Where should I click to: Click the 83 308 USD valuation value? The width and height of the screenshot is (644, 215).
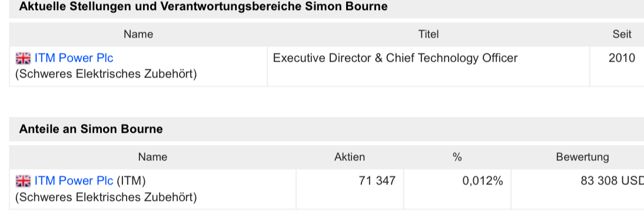point(612,180)
